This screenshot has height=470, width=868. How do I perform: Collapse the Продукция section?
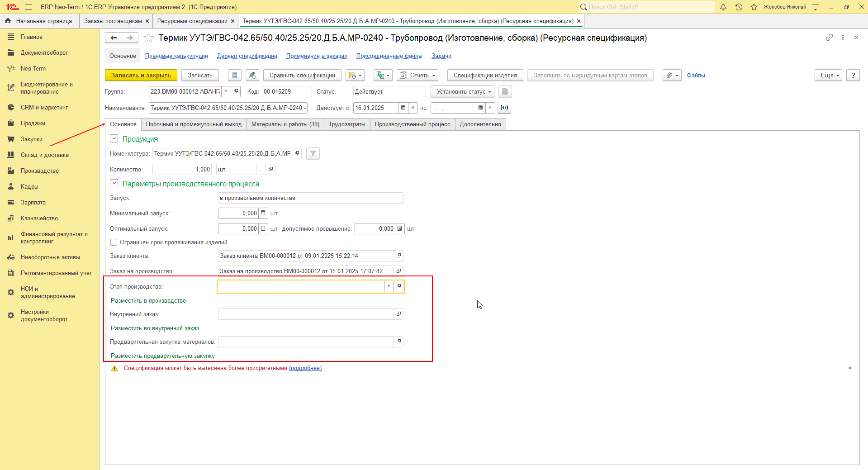pos(114,139)
